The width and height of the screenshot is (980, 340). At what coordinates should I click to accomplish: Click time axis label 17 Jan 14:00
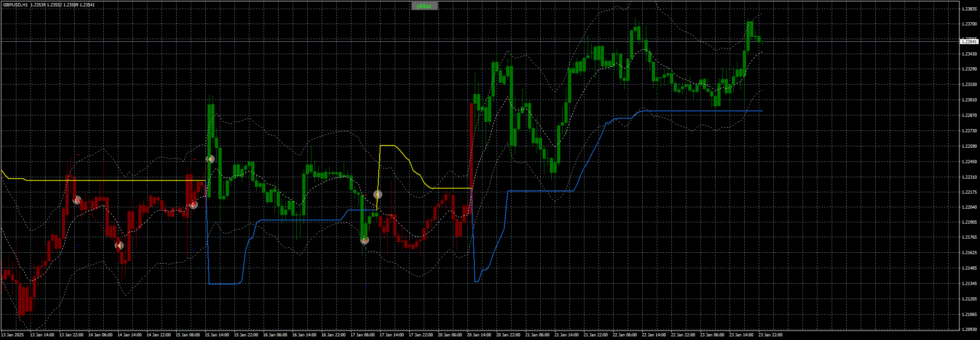point(391,335)
